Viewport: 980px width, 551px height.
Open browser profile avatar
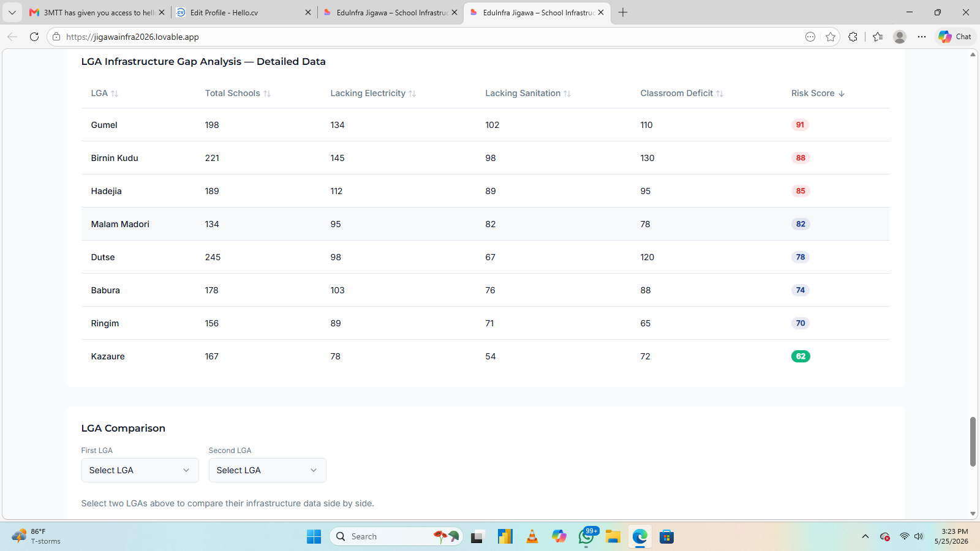coord(900,37)
